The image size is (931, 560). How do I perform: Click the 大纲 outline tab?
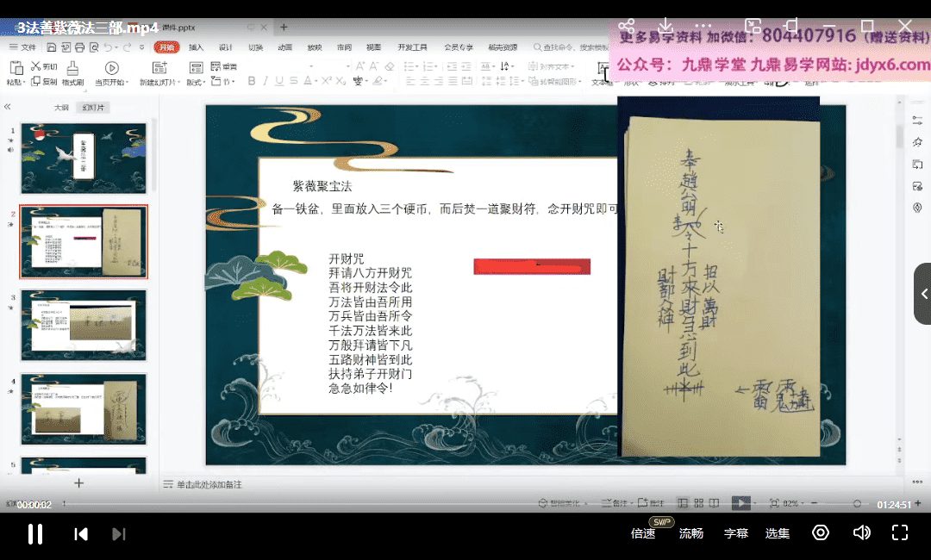coord(61,108)
